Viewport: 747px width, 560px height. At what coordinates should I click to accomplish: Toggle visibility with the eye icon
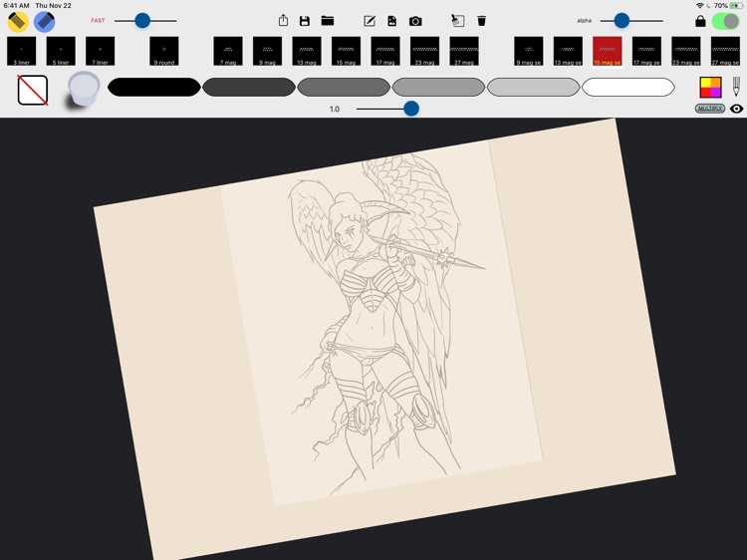coord(736,108)
